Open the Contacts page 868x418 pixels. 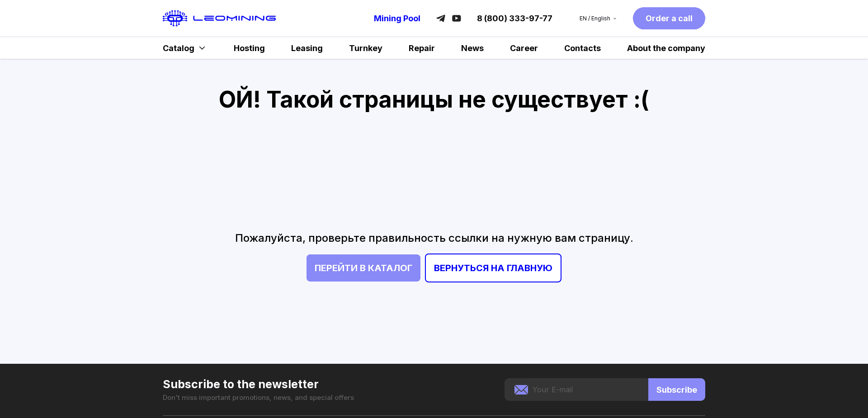click(582, 48)
